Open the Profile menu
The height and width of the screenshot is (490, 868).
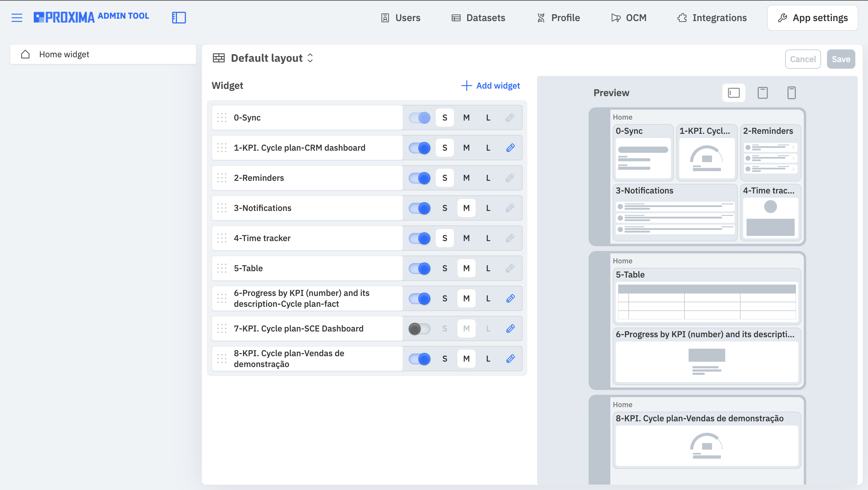pyautogui.click(x=558, y=17)
